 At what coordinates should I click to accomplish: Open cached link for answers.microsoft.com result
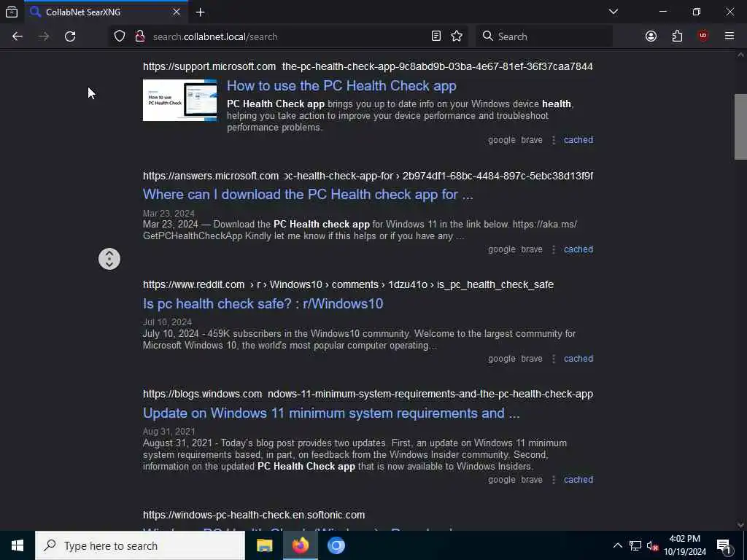coord(578,249)
